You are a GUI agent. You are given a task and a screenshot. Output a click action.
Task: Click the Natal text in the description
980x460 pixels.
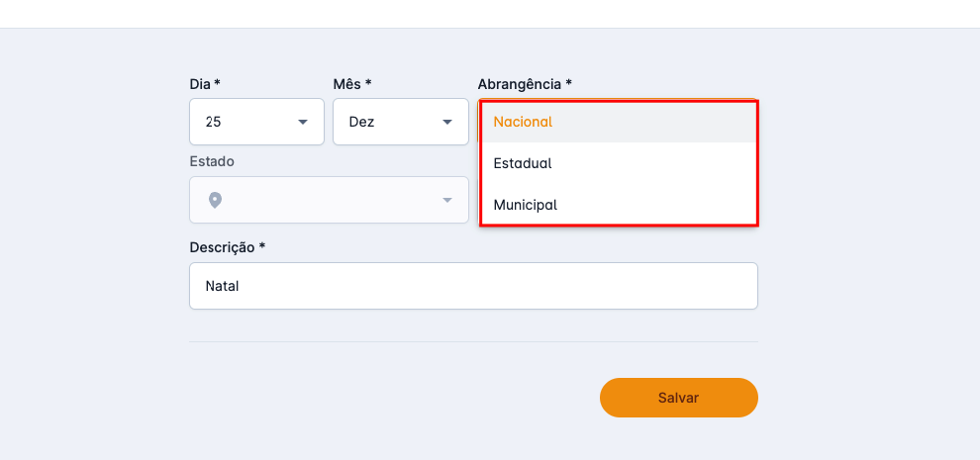pyautogui.click(x=223, y=286)
